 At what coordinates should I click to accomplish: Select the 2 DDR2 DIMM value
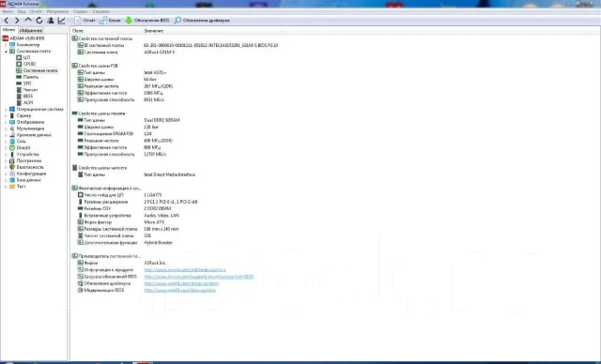point(157,208)
